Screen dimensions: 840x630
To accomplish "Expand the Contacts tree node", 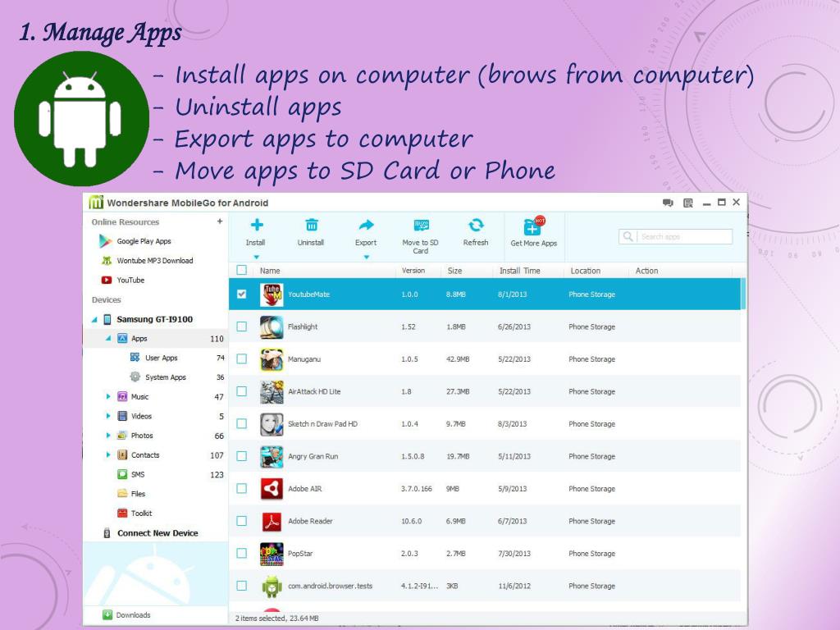I will [108, 454].
